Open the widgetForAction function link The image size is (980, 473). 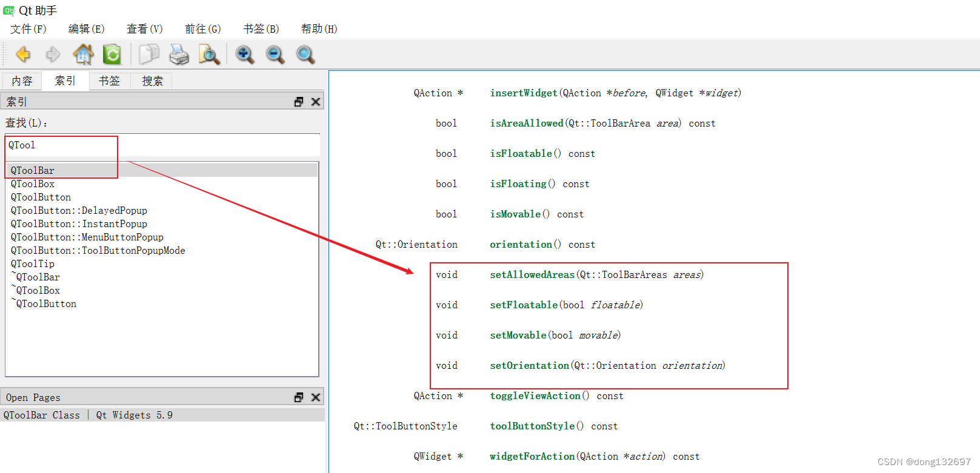click(x=532, y=456)
